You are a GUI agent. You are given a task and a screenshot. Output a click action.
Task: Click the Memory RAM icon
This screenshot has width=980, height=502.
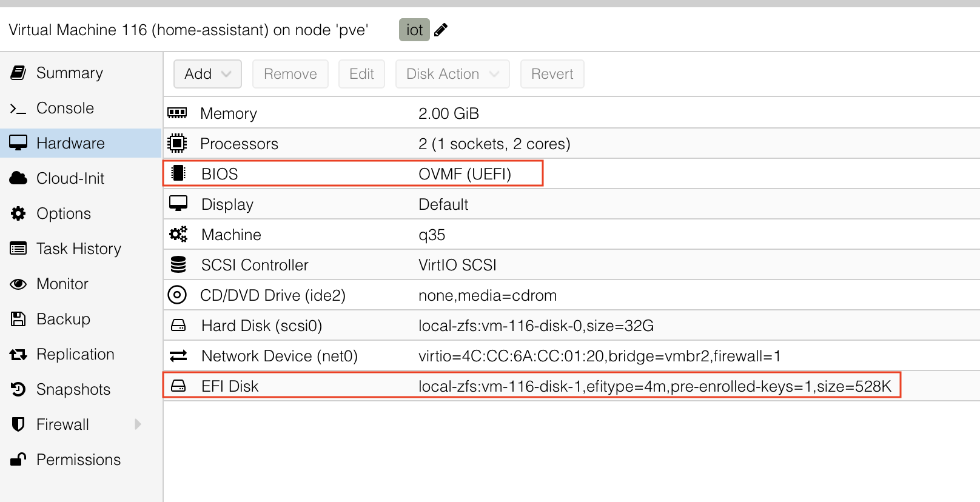tap(177, 113)
